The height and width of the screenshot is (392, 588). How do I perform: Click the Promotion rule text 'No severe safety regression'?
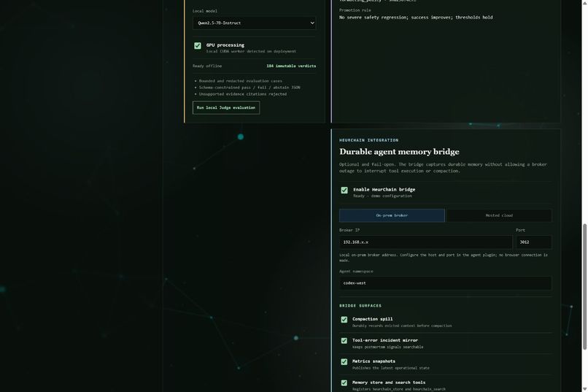pos(373,18)
